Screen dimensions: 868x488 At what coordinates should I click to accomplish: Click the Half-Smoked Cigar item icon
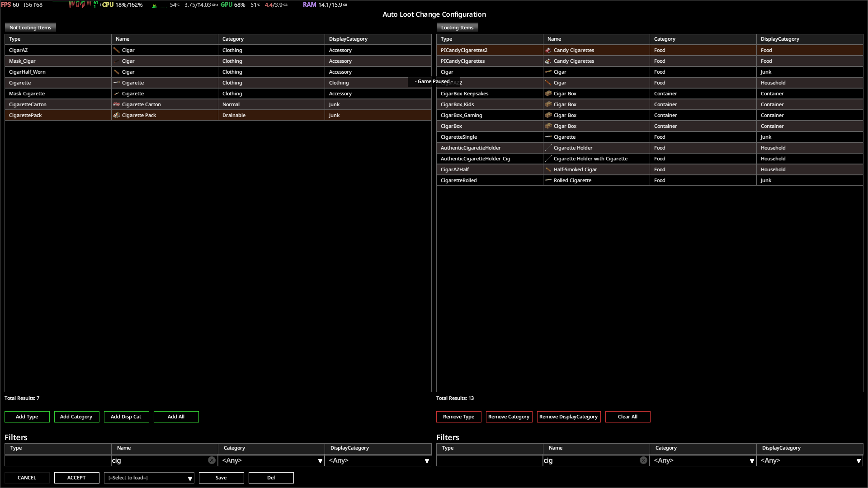click(x=548, y=169)
